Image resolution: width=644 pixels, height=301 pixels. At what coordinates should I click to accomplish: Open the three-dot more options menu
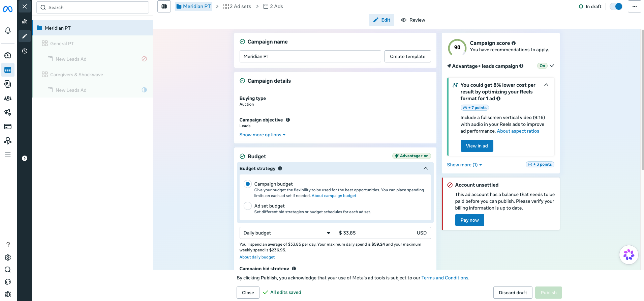634,6
